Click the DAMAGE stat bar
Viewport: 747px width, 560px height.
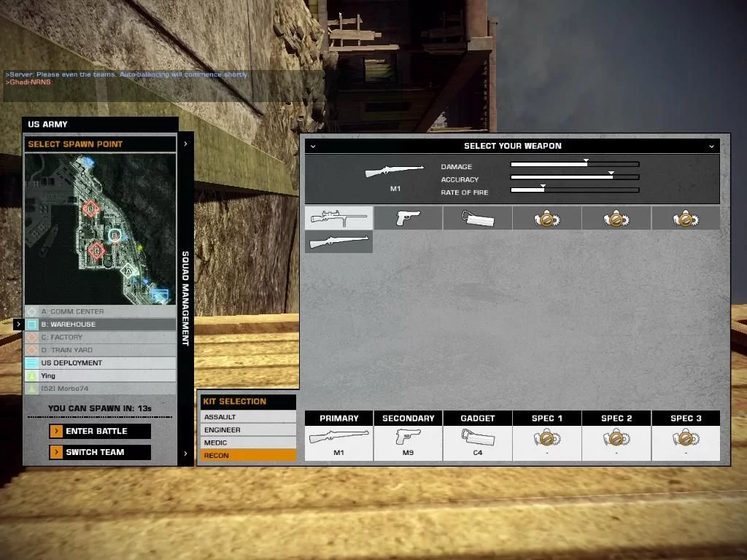(x=575, y=164)
